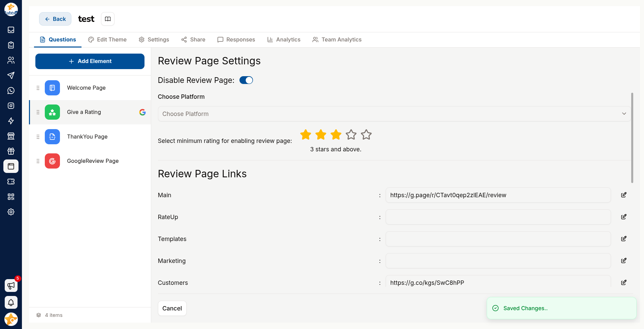Set minimum rating to one star
This screenshot has width=644, height=329.
[306, 134]
